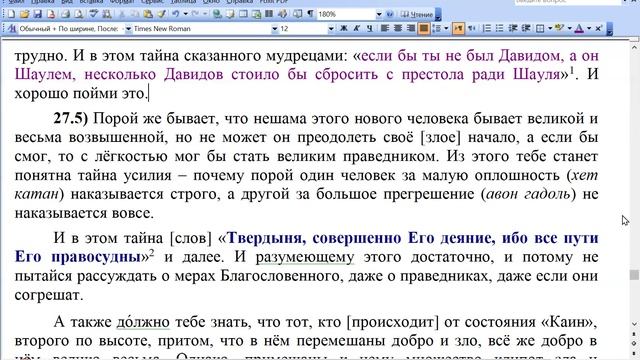Toggle the Document Map pane
The image size is (640, 360).
(x=298, y=14)
